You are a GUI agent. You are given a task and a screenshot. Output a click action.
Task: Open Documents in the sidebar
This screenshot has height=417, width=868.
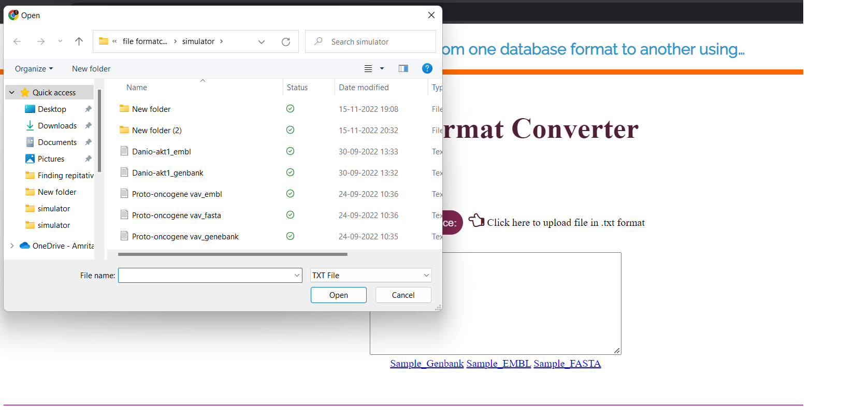[57, 142]
